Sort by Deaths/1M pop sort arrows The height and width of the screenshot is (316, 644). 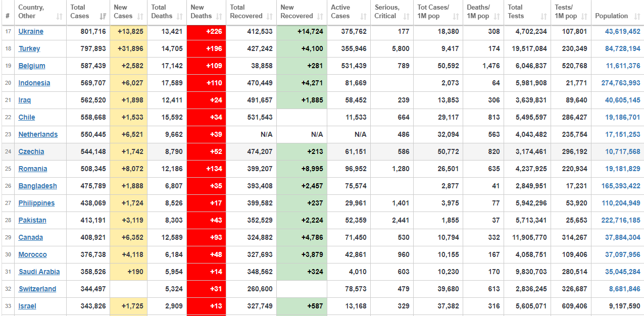[498, 16]
